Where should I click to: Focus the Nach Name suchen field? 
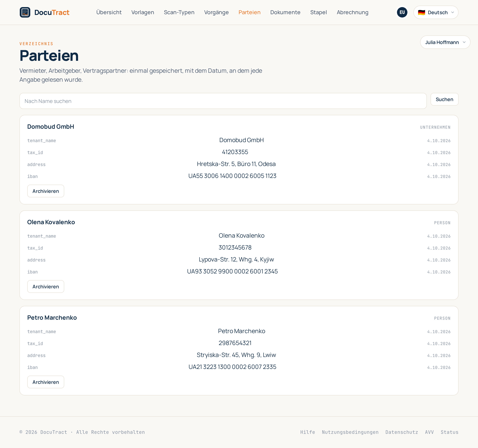point(223,101)
